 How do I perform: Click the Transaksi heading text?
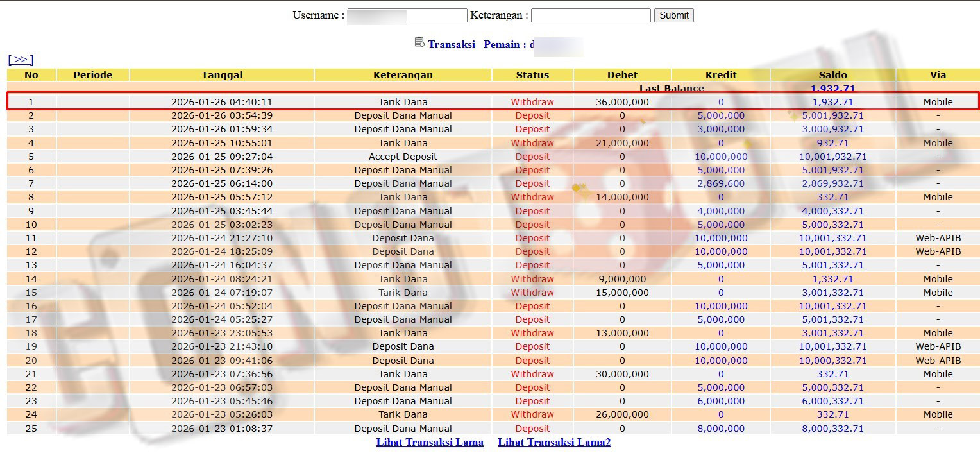452,45
